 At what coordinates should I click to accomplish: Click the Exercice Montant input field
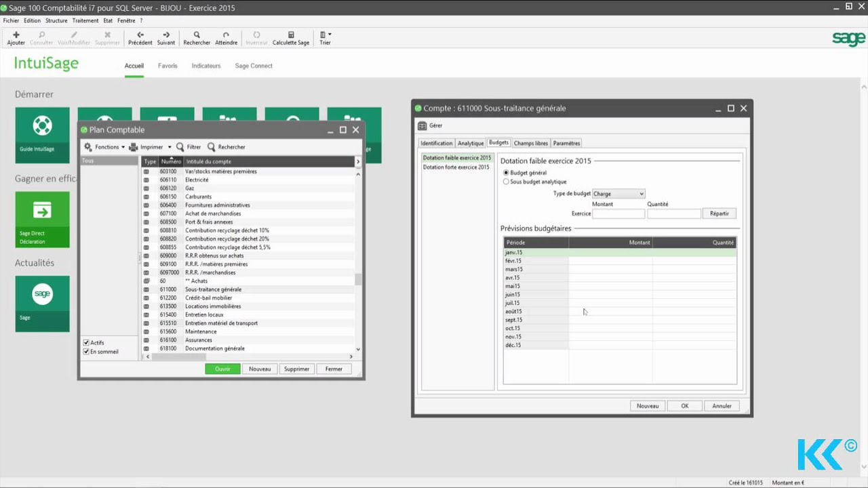pyautogui.click(x=618, y=213)
